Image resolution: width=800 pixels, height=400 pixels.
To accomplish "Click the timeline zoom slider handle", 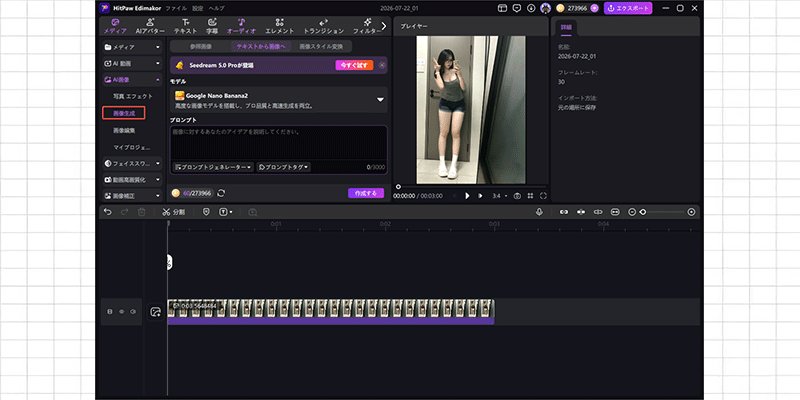I will pyautogui.click(x=643, y=212).
